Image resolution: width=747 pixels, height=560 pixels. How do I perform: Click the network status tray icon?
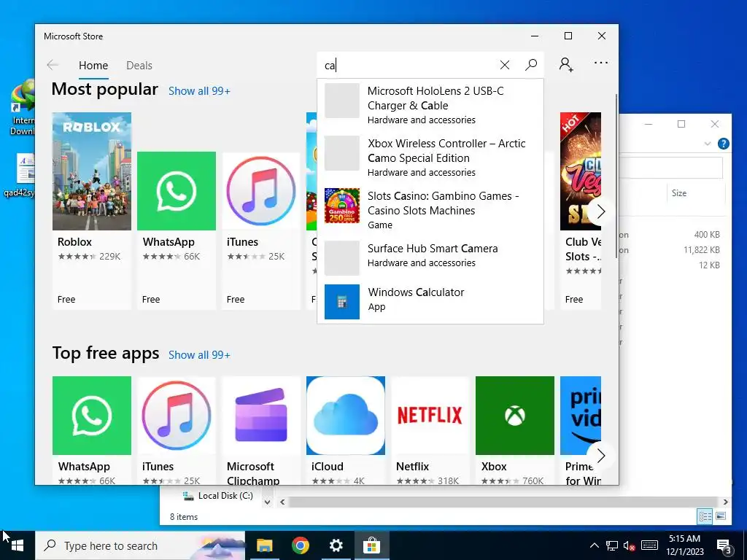click(612, 545)
